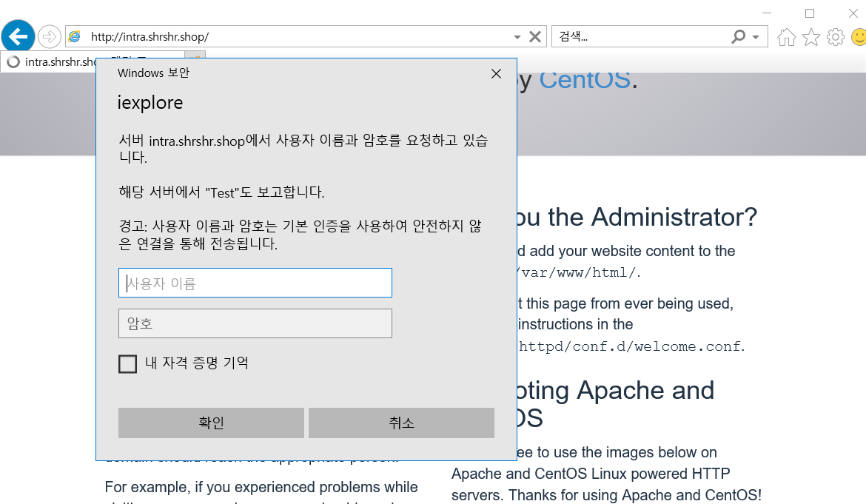Screen dimensions: 866x504
Task: Click the 'the Administrator?' heading
Action: [653, 217]
